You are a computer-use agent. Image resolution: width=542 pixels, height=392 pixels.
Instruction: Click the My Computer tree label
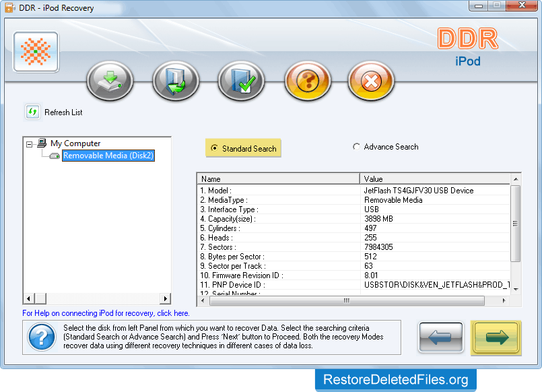(x=75, y=143)
